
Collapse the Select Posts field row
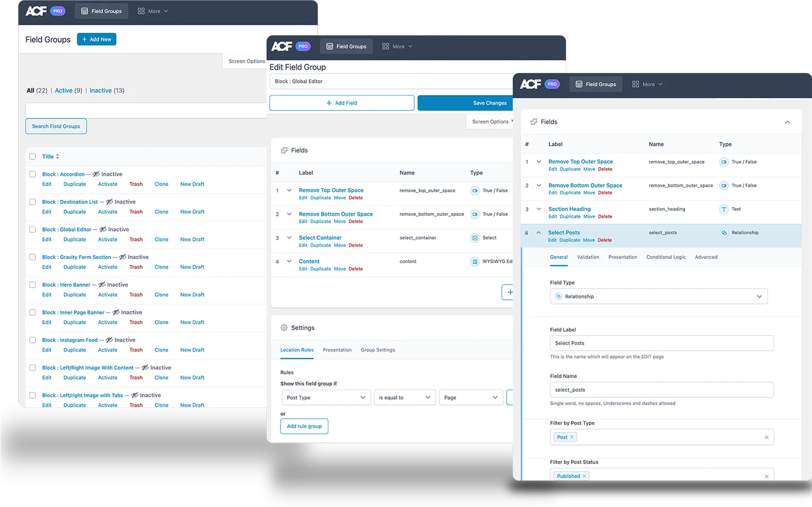[539, 233]
